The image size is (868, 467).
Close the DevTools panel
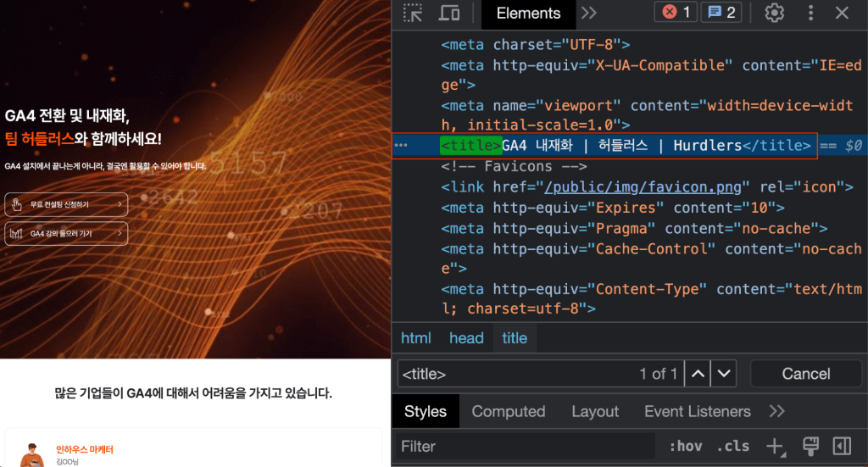point(842,13)
